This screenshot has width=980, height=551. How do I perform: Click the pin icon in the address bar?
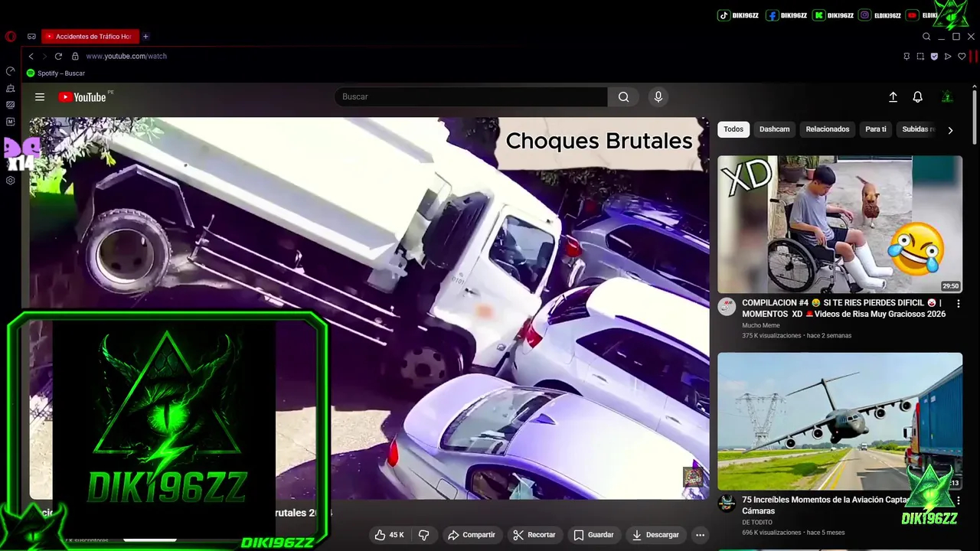tap(906, 56)
